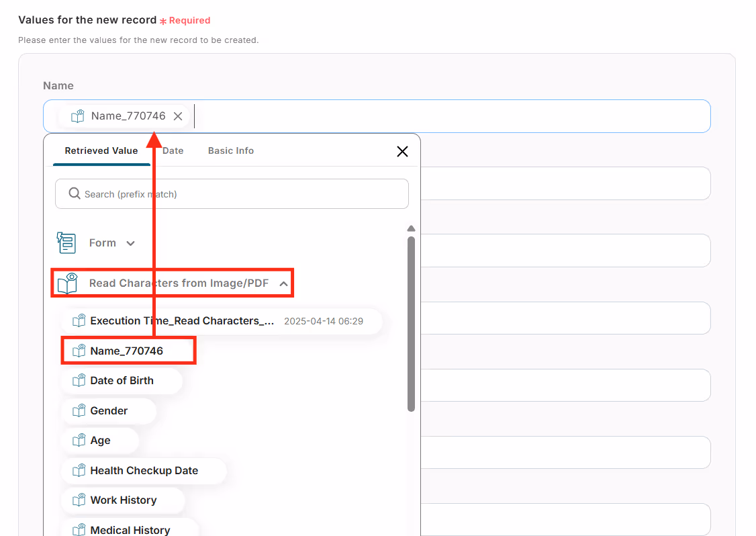The width and height of the screenshot is (756, 536).
Task: Click the Work History item icon
Action: coord(79,500)
